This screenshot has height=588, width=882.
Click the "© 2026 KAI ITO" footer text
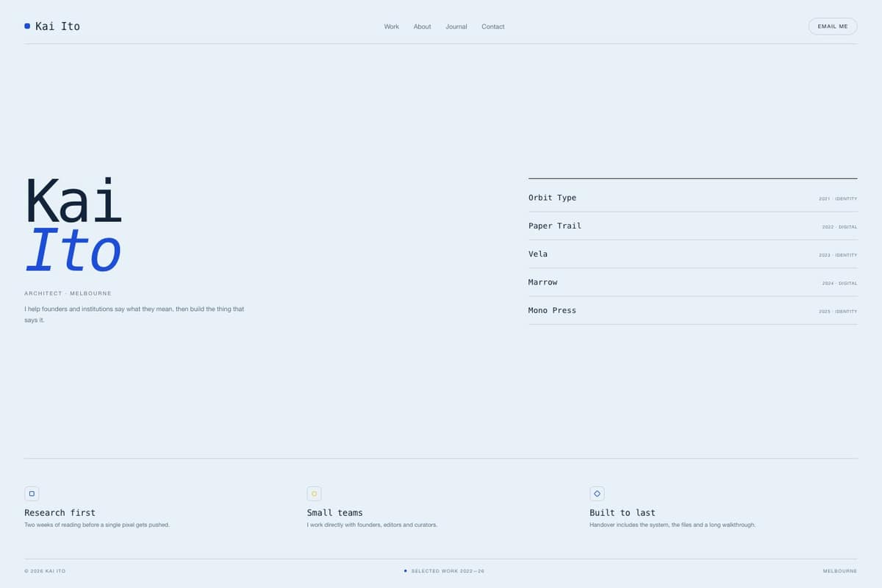(45, 571)
